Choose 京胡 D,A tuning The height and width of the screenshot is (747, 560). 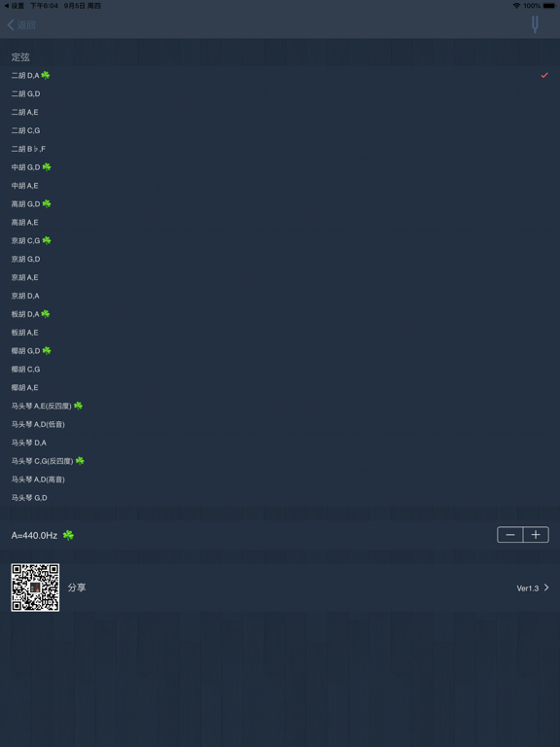(x=280, y=296)
